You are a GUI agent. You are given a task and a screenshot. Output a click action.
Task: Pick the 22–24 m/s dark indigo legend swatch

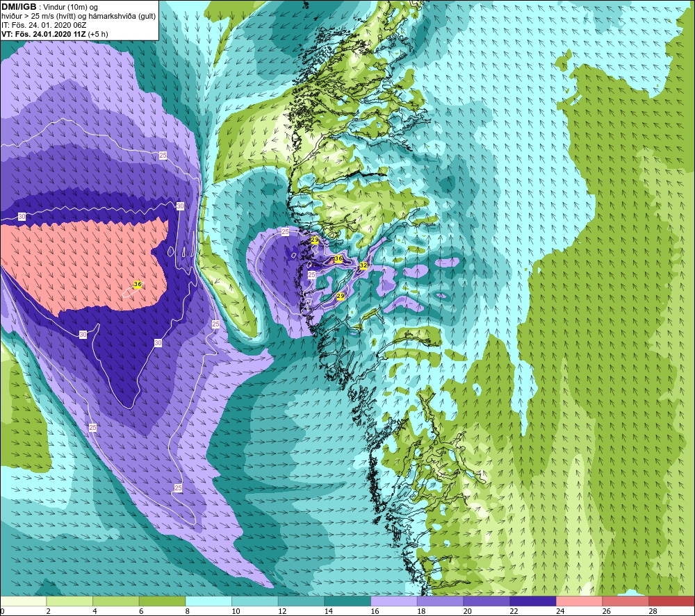click(533, 601)
